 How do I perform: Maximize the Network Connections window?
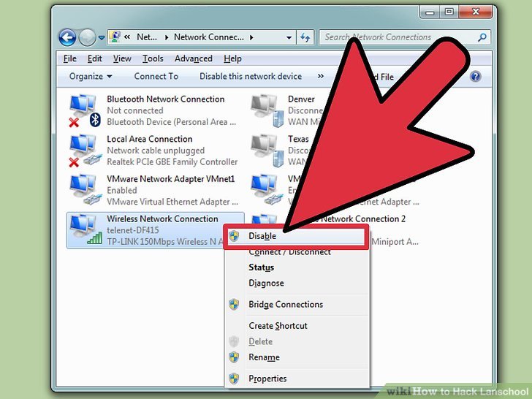(x=449, y=12)
